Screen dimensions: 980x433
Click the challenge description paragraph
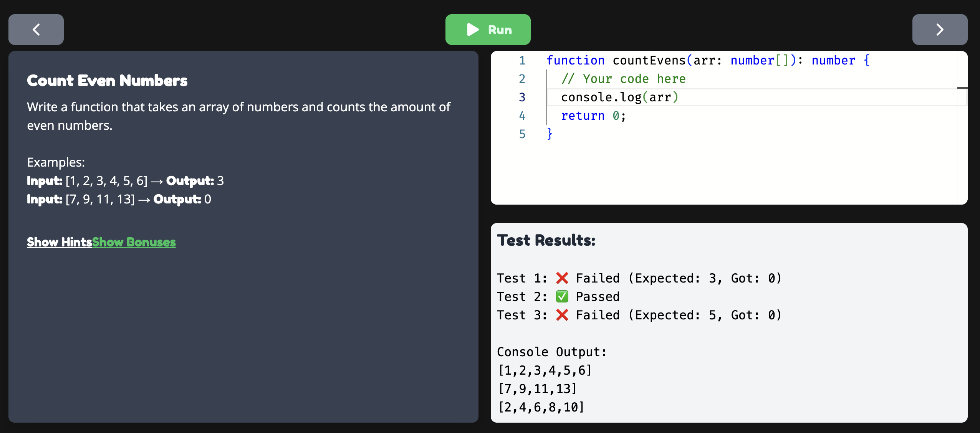pos(238,116)
